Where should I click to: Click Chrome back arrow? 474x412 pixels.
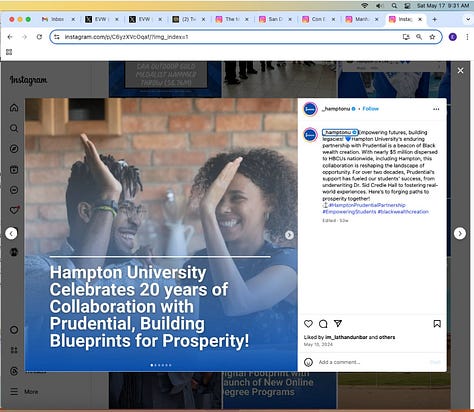tap(10, 37)
